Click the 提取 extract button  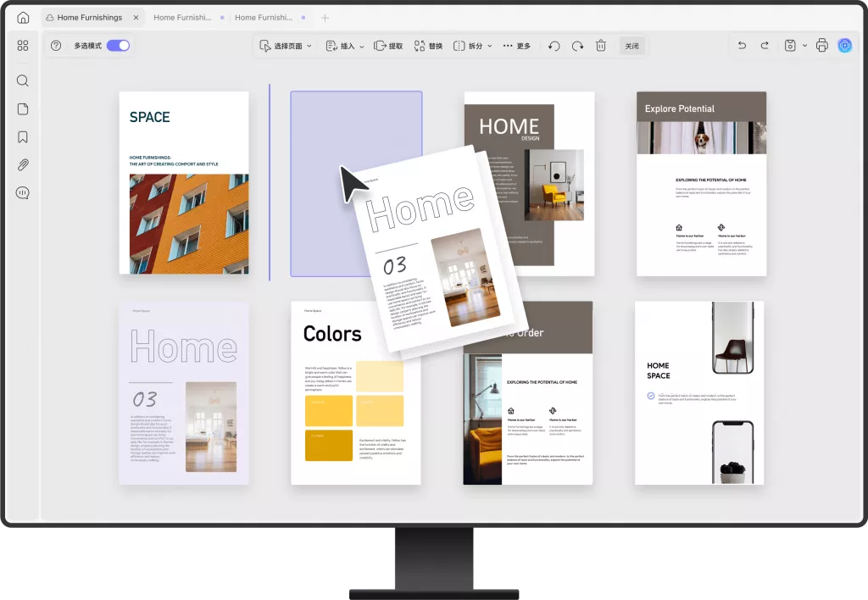388,46
